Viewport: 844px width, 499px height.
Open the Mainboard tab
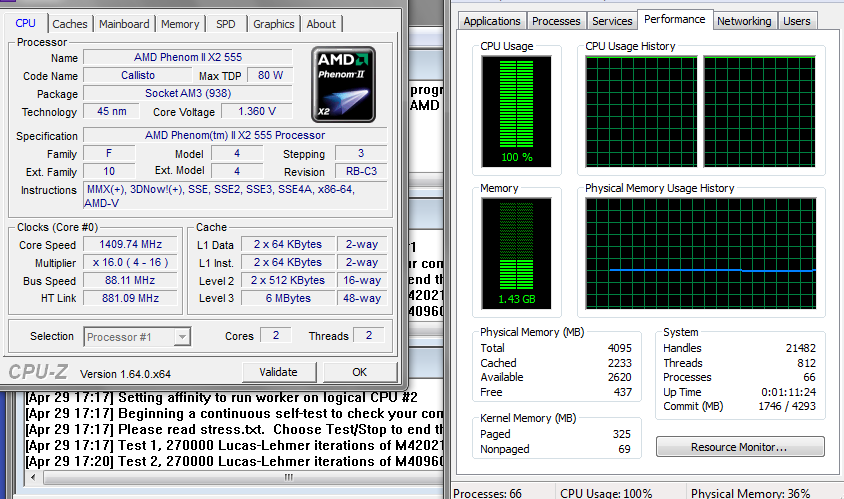[x=124, y=24]
